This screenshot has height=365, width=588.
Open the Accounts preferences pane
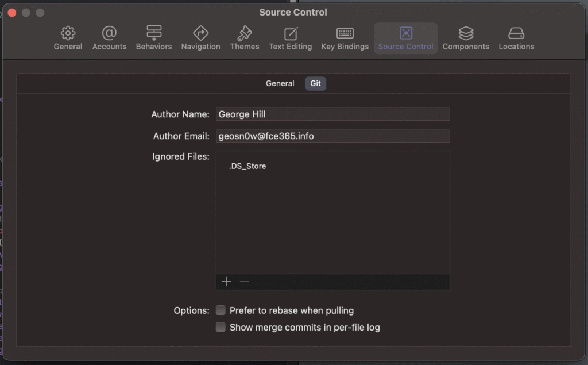click(109, 38)
